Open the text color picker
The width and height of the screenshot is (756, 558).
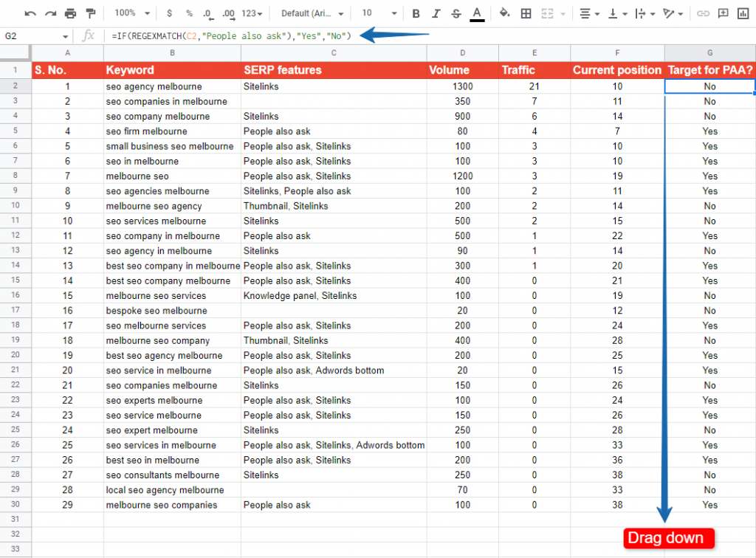tap(477, 13)
